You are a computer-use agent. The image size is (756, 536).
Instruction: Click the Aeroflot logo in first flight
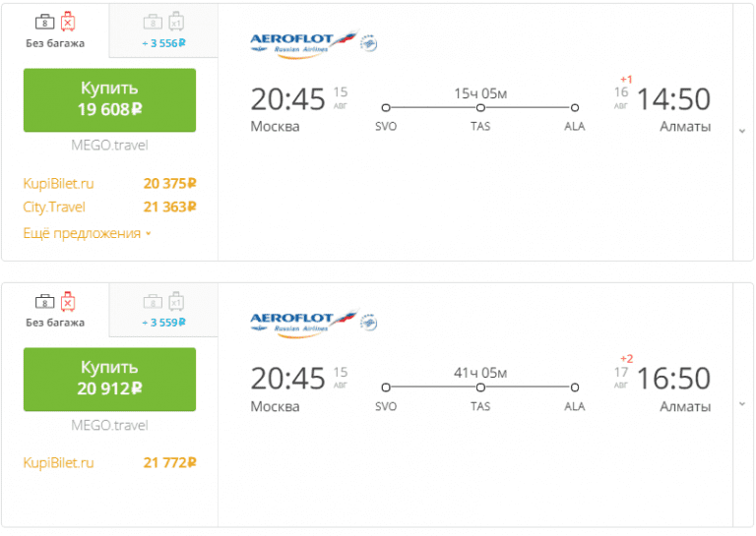coord(303,42)
